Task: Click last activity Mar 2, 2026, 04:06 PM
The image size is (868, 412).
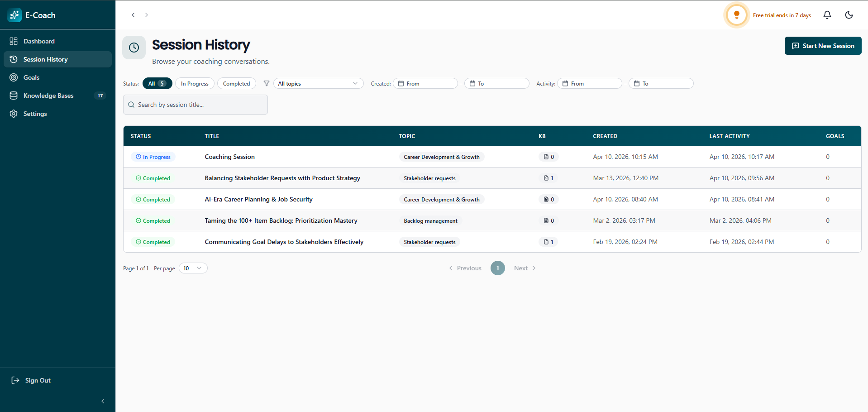Action: click(740, 220)
